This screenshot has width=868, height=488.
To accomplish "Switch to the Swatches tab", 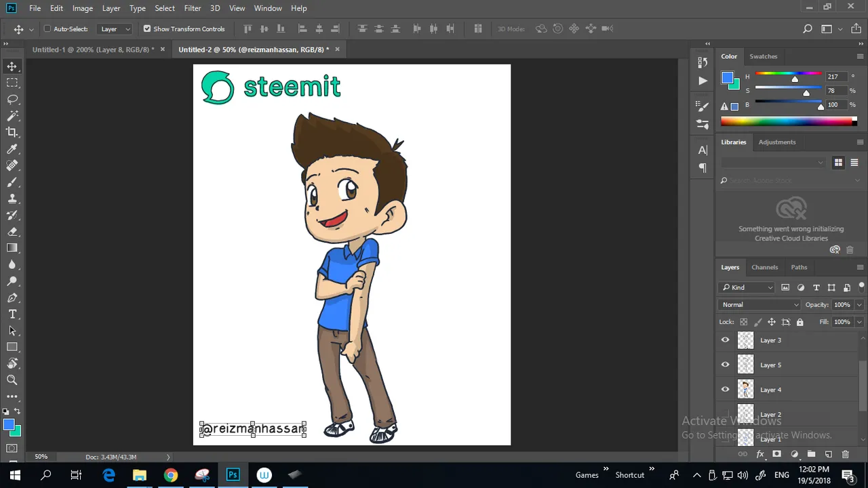I will click(763, 56).
